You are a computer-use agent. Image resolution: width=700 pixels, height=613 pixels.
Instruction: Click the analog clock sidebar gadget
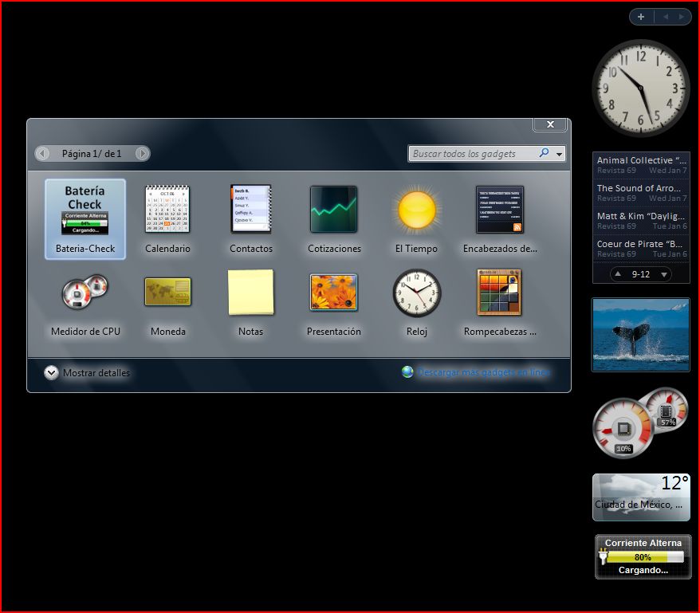(x=641, y=88)
